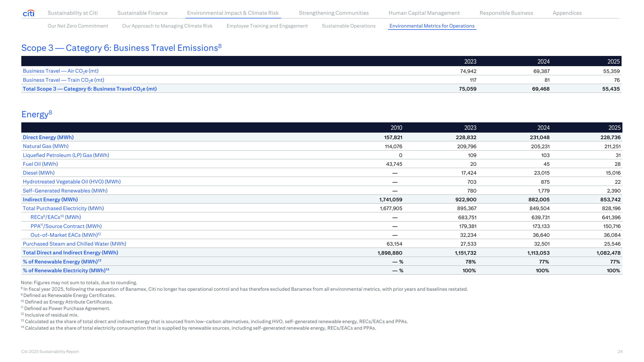Go to Strengthening Communities section

(334, 13)
